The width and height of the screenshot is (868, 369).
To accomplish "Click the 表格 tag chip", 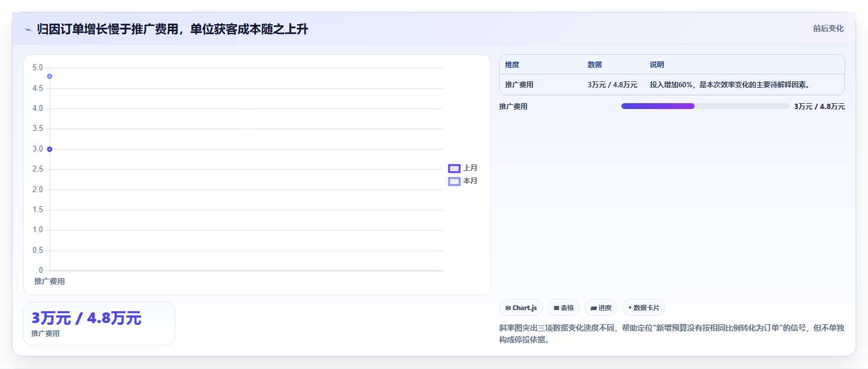I will pos(564,308).
